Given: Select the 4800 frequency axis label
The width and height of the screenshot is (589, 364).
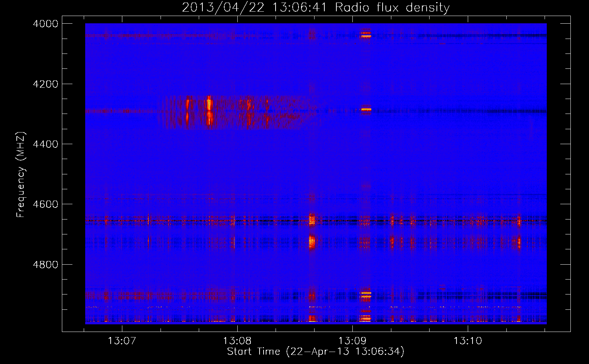Looking at the screenshot, I should tap(46, 265).
